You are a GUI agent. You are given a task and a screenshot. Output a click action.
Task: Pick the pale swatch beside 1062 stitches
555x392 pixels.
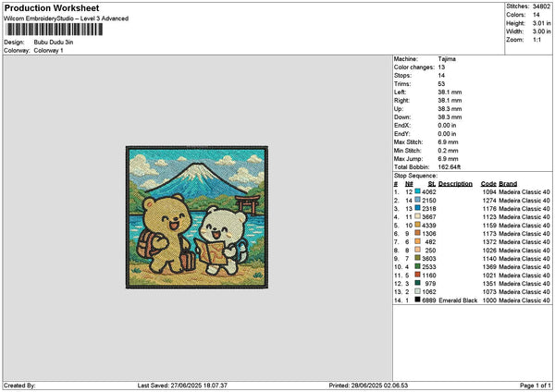pos(418,291)
